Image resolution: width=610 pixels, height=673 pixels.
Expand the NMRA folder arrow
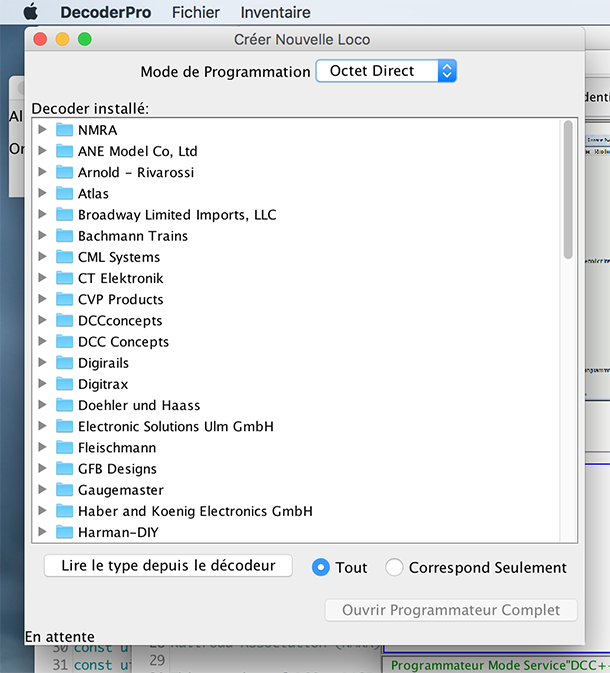click(42, 129)
